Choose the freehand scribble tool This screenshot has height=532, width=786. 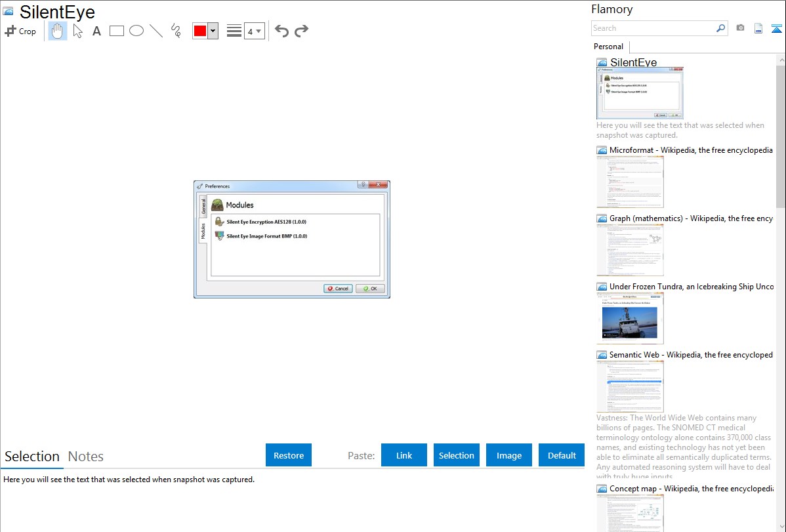(x=176, y=31)
